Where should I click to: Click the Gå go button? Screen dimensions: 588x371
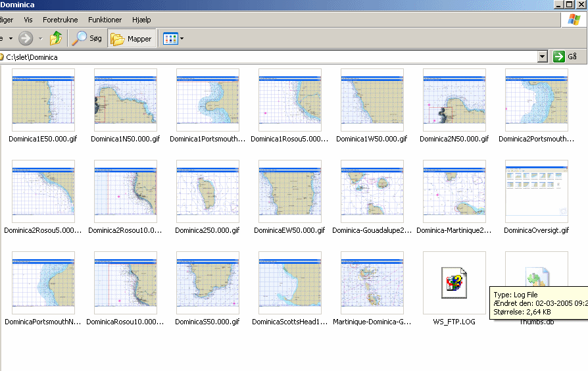[565, 57]
